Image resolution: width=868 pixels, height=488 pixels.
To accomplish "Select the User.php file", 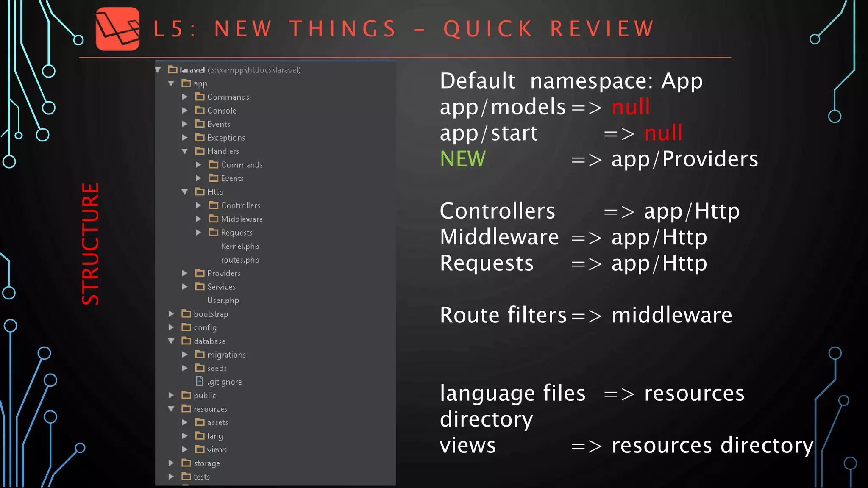I will click(223, 300).
